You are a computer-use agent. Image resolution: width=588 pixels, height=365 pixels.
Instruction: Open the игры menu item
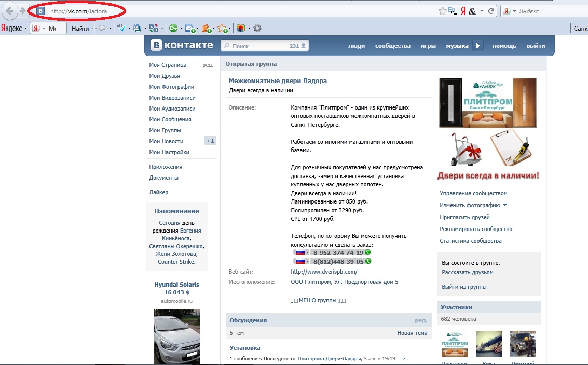[428, 46]
